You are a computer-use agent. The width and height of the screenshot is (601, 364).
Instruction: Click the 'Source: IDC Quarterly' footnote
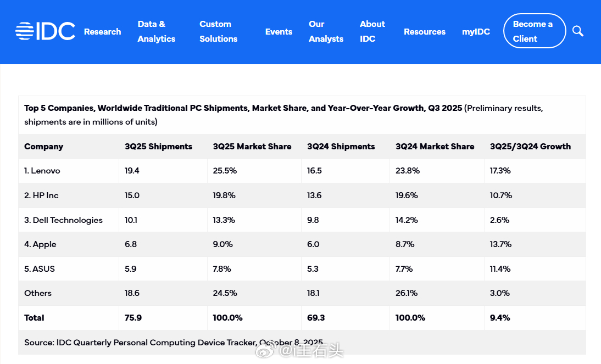click(x=174, y=343)
